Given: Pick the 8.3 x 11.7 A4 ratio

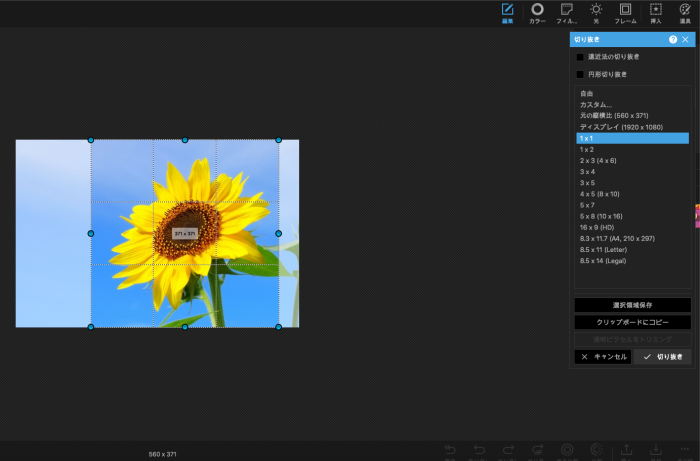Looking at the screenshot, I should tap(617, 238).
